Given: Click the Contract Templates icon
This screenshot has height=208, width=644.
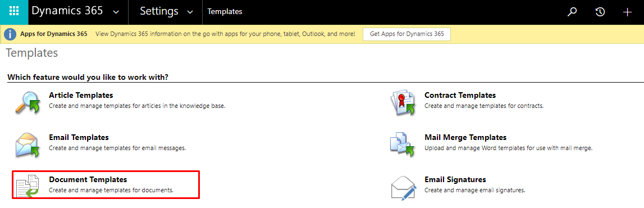Looking at the screenshot, I should (403, 102).
